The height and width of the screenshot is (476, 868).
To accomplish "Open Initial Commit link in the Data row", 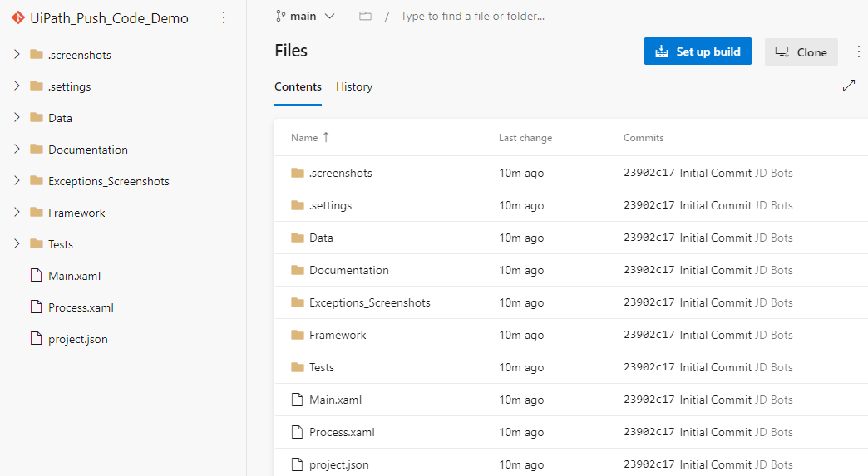I will point(716,238).
